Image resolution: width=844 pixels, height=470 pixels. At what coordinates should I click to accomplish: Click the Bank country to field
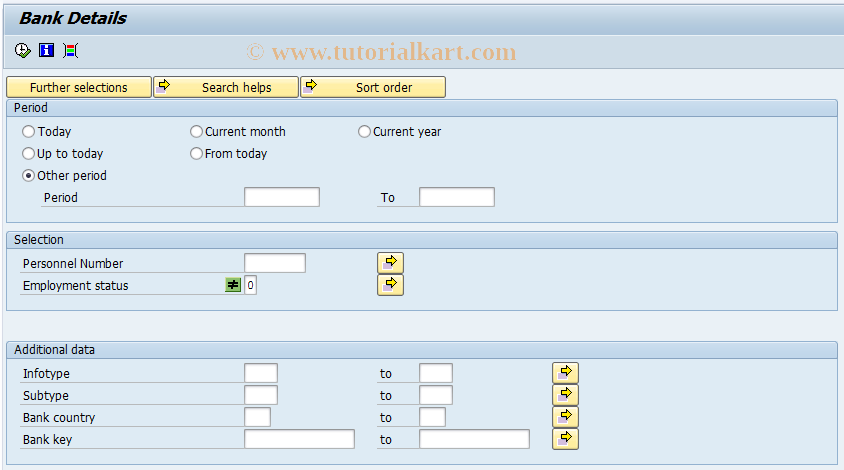click(432, 417)
